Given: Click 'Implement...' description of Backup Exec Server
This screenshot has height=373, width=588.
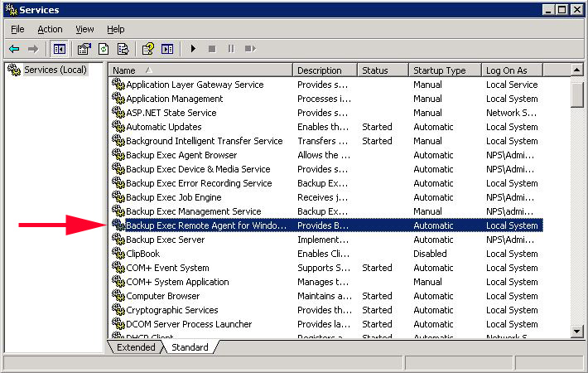Looking at the screenshot, I should pyautogui.click(x=323, y=240).
